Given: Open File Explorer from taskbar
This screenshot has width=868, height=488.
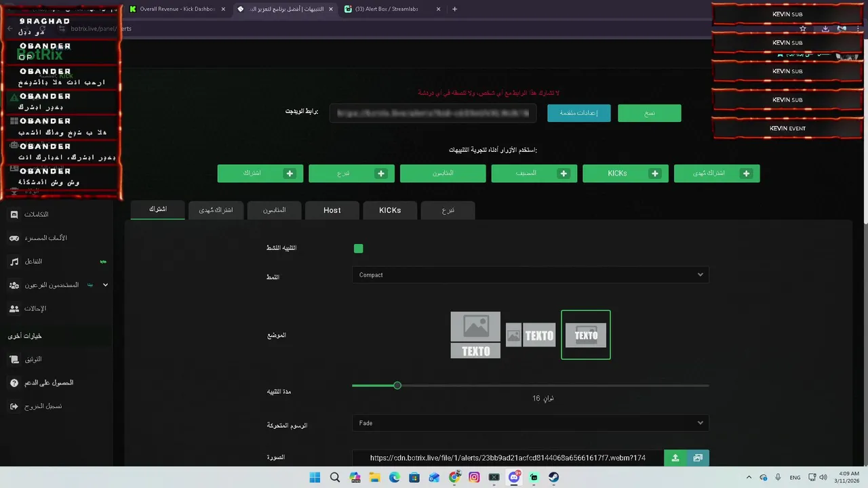Looking at the screenshot, I should click(375, 478).
